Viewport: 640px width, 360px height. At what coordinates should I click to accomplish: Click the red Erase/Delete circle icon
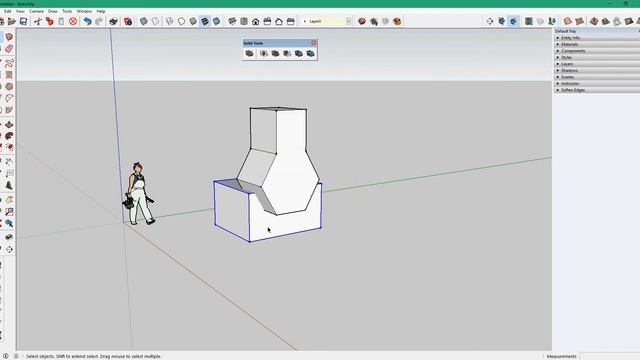(x=73, y=21)
